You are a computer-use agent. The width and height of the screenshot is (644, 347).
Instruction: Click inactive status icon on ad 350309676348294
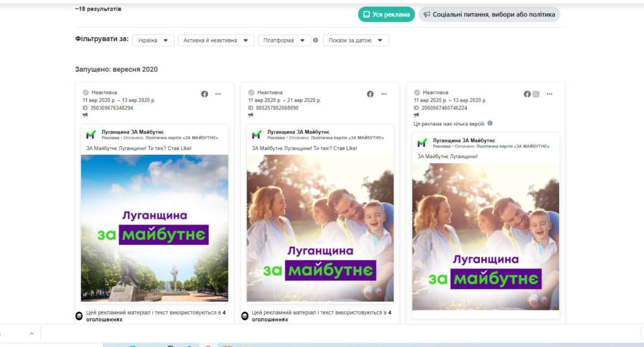[86, 93]
